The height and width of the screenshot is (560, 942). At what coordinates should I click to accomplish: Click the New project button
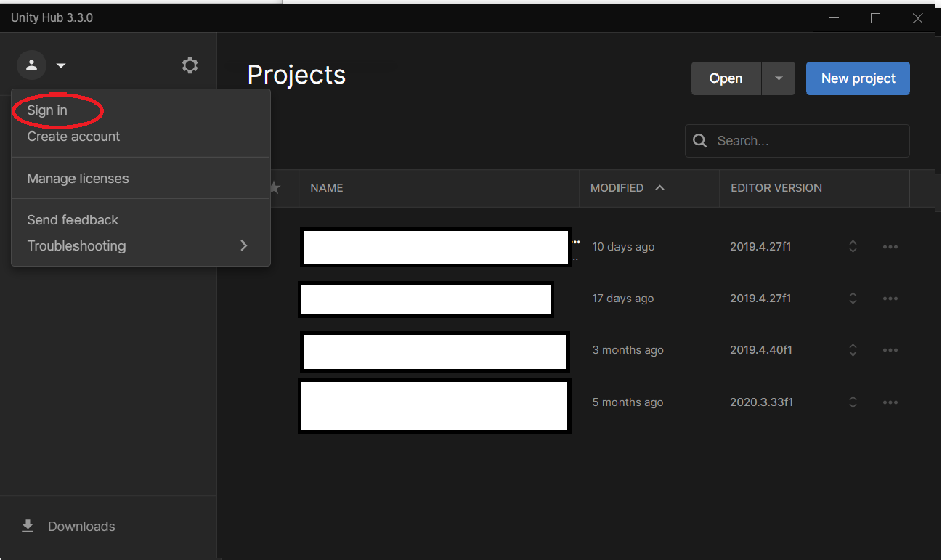click(858, 78)
